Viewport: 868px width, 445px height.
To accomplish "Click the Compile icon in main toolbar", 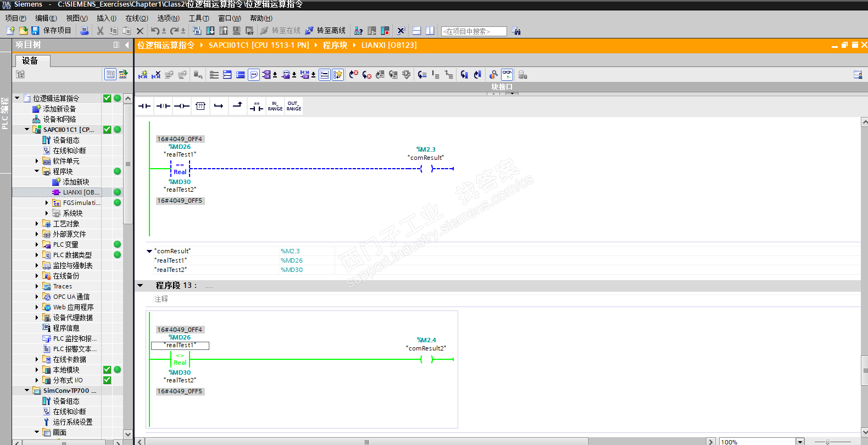I will (197, 31).
